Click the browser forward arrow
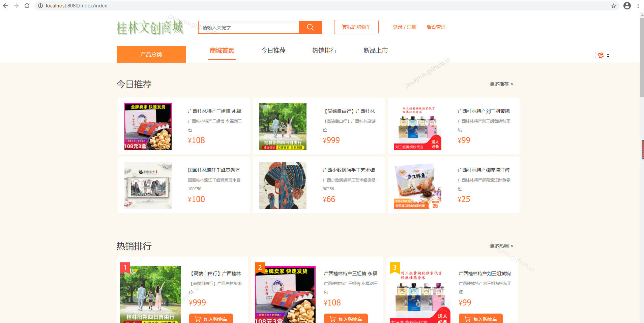Viewport: 644px width, 323px height. (16, 5)
